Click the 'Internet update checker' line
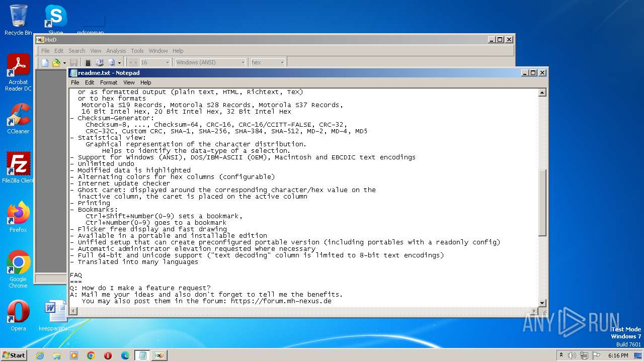 coord(124,184)
